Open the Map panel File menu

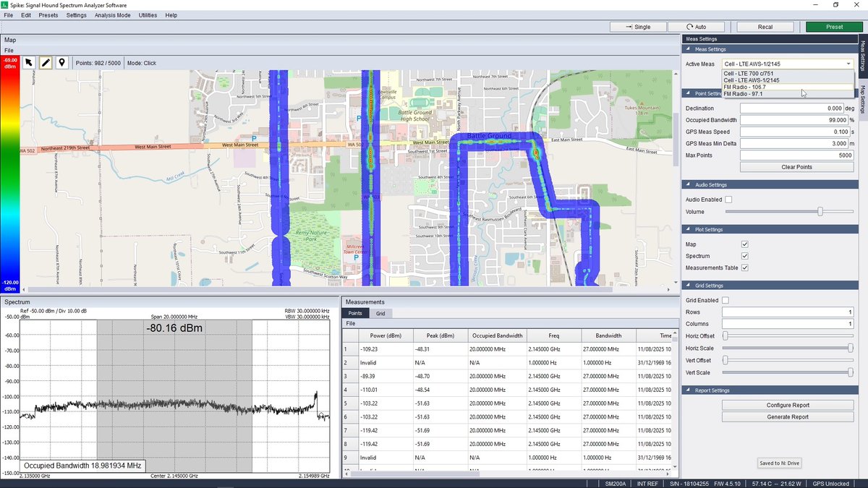click(x=9, y=51)
